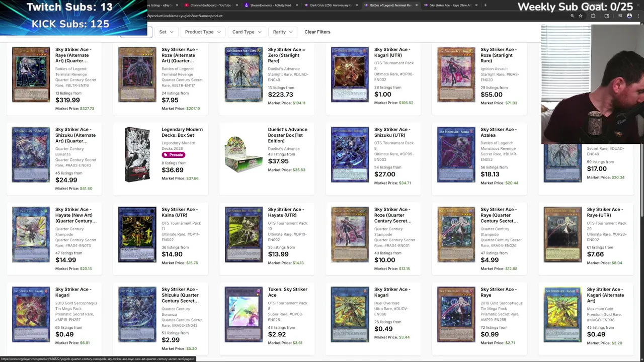Open Sky Striker Ace - Azalea title link
644x362 pixels.
click(x=498, y=132)
